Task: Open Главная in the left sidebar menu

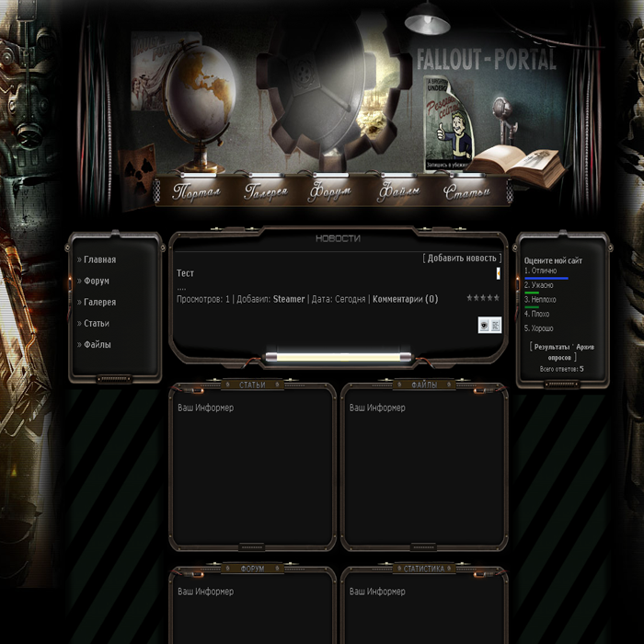Action: pos(99,260)
